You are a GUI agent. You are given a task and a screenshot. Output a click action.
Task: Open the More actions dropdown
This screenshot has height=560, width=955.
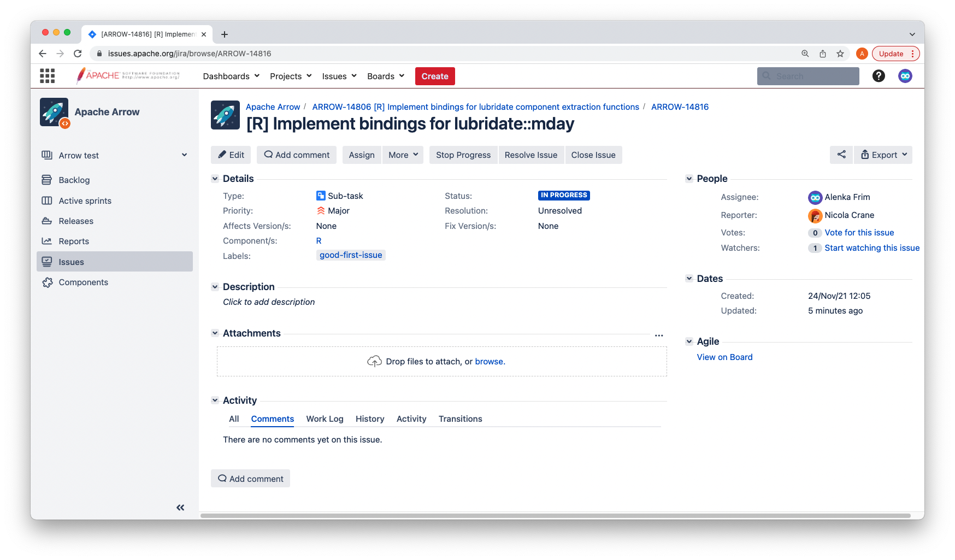pyautogui.click(x=403, y=155)
